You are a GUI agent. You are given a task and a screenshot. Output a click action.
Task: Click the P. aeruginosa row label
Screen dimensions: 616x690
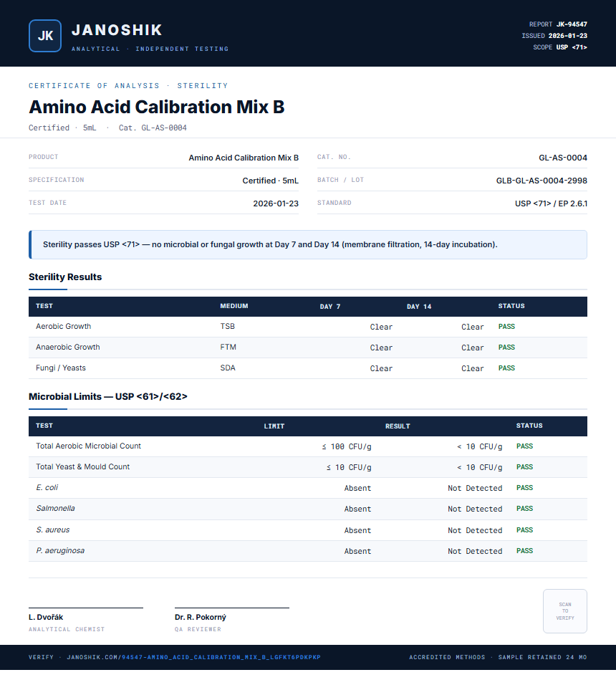(60, 550)
